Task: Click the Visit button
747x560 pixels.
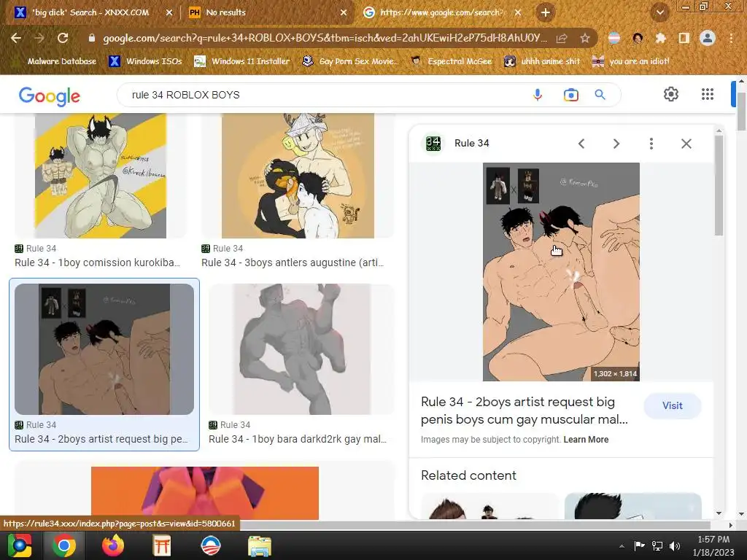Action: click(672, 405)
